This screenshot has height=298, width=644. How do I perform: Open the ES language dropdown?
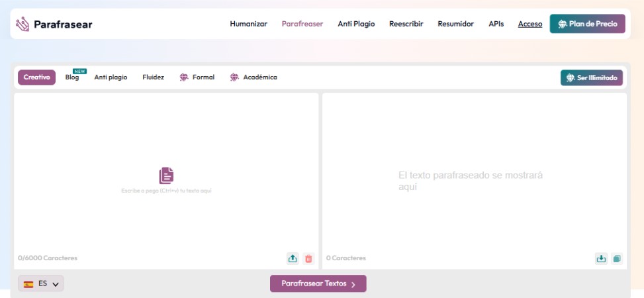[41, 283]
